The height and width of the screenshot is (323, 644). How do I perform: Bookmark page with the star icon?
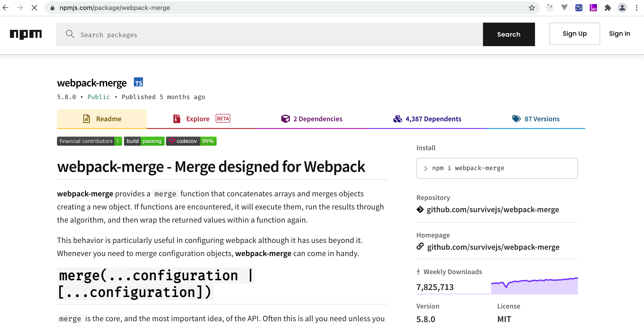click(531, 8)
